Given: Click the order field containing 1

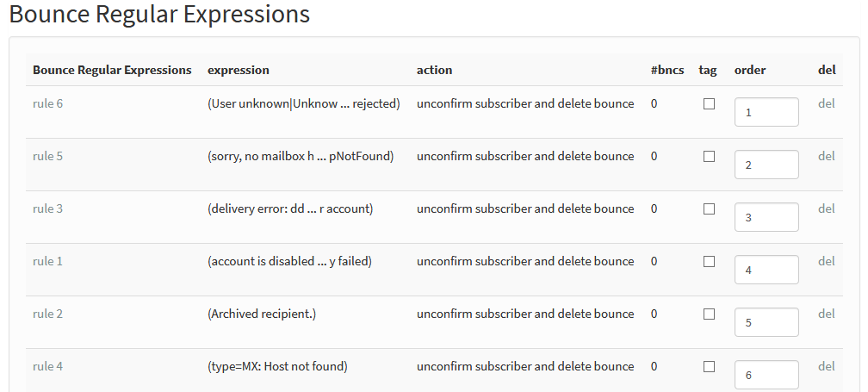Looking at the screenshot, I should pyautogui.click(x=766, y=112).
